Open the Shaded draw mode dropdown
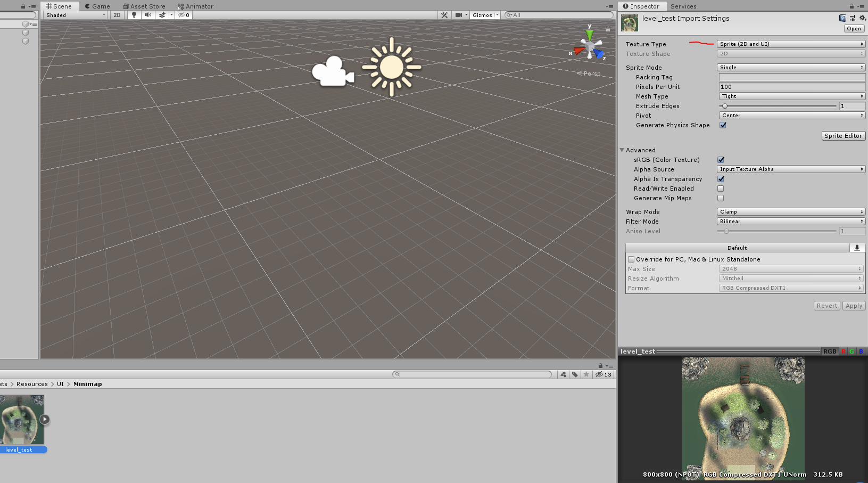Image resolution: width=868 pixels, height=483 pixels. pos(76,15)
